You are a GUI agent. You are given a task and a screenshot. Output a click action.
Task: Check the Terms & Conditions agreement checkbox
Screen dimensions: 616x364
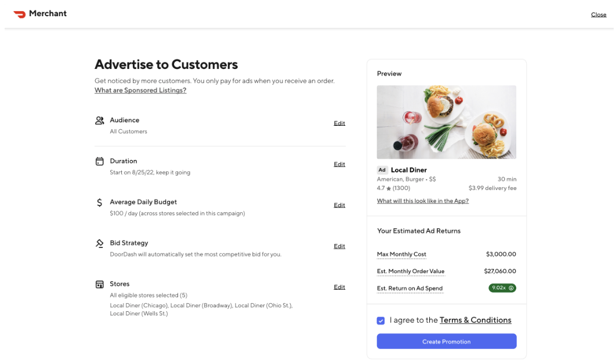381,320
